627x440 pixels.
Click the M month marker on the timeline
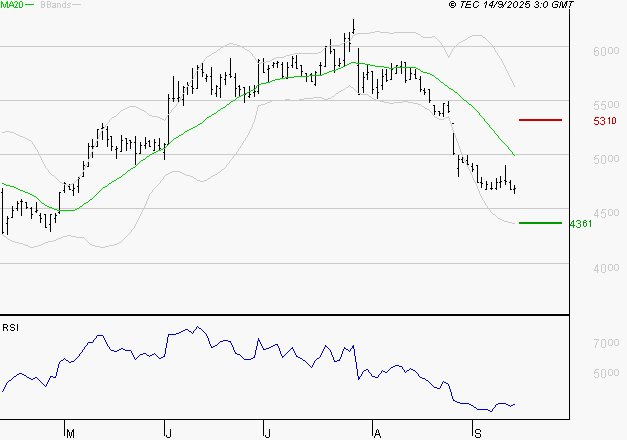[x=70, y=432]
